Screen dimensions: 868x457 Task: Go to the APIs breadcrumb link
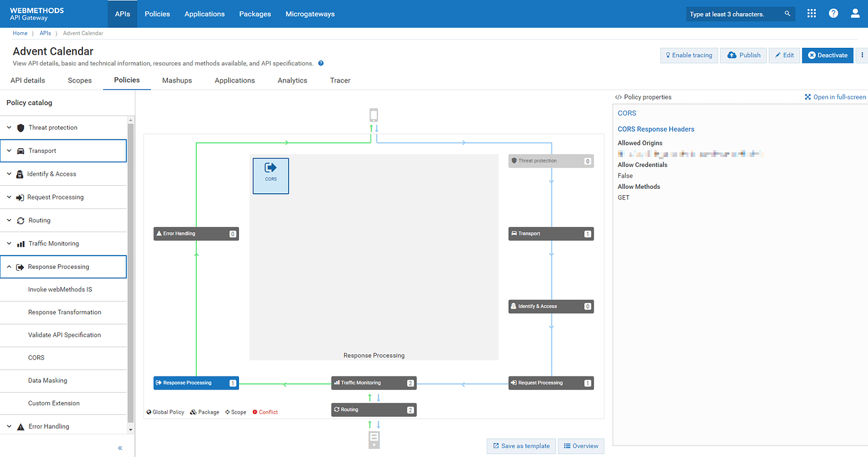click(x=45, y=33)
